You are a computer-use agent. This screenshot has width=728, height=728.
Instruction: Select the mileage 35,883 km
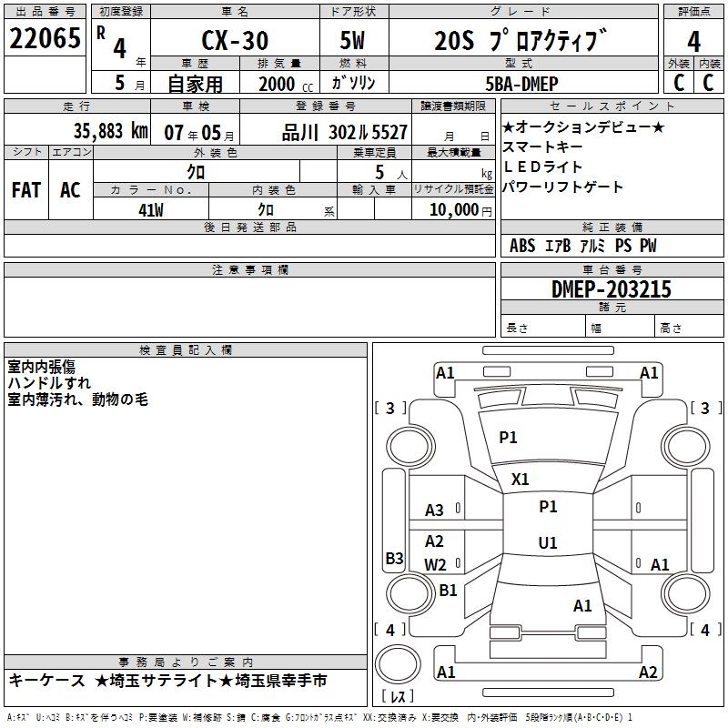click(111, 131)
